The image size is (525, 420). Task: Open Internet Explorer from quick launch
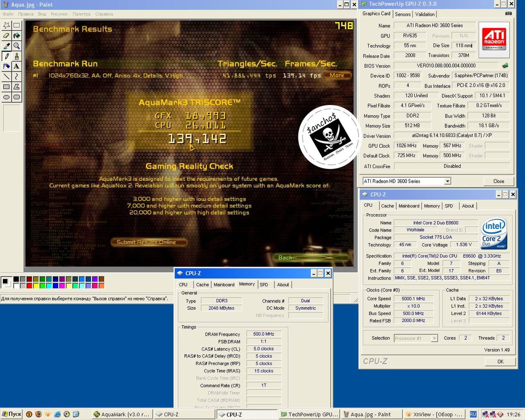click(57, 414)
